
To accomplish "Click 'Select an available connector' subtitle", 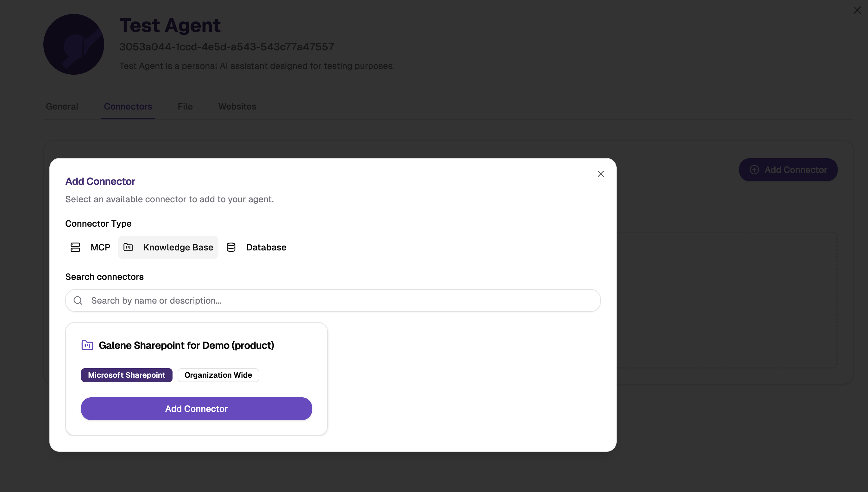I will pyautogui.click(x=170, y=199).
